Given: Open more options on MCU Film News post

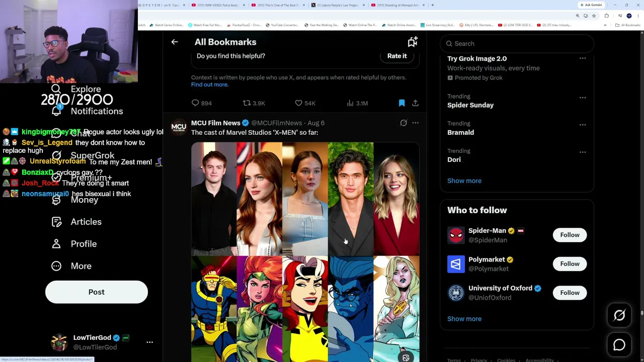Looking at the screenshot, I should click(x=415, y=123).
